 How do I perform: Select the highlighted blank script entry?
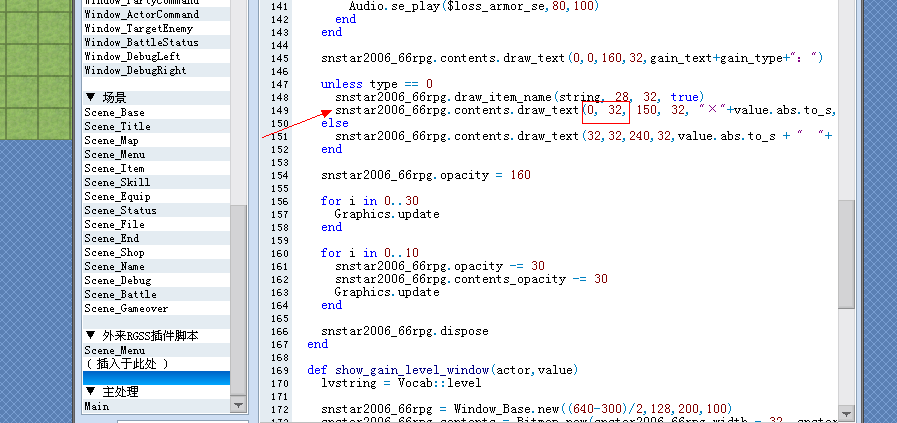point(156,378)
